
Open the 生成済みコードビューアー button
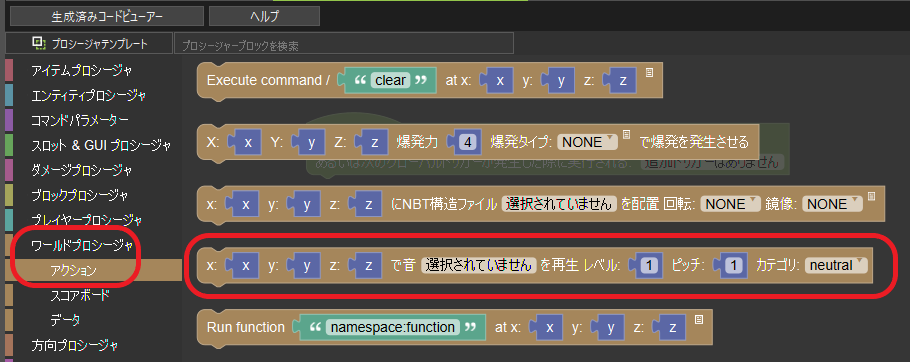coord(107,16)
